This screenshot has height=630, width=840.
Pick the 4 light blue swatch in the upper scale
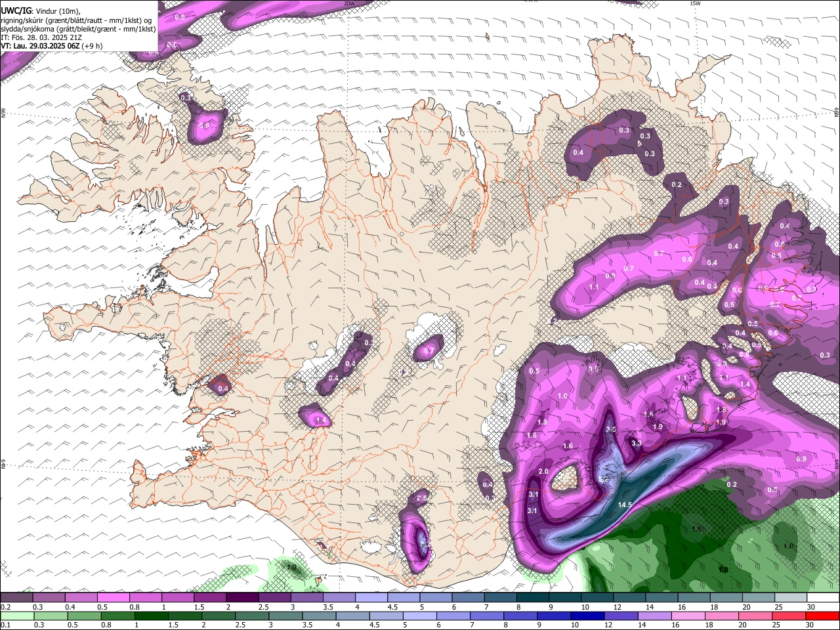pyautogui.click(x=371, y=598)
